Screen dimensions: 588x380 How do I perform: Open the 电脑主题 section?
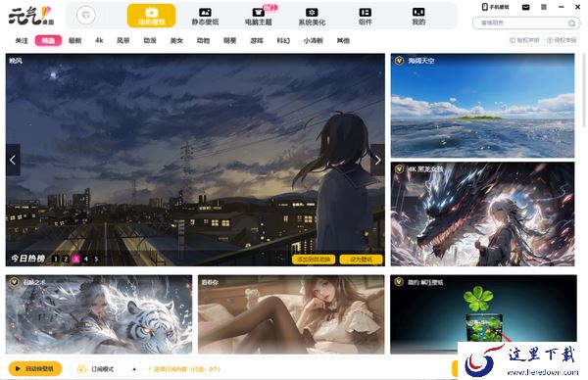point(259,17)
